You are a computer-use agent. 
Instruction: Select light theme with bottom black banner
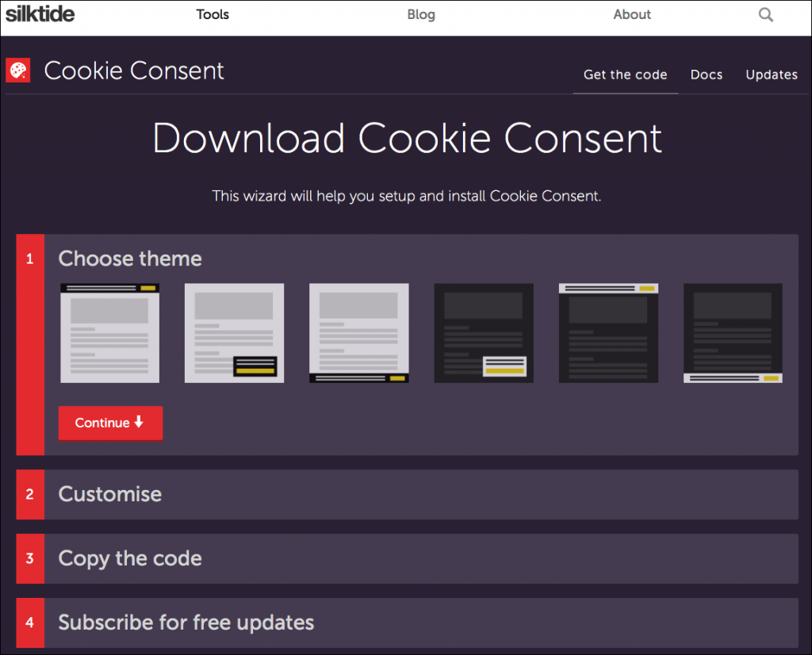point(358,333)
